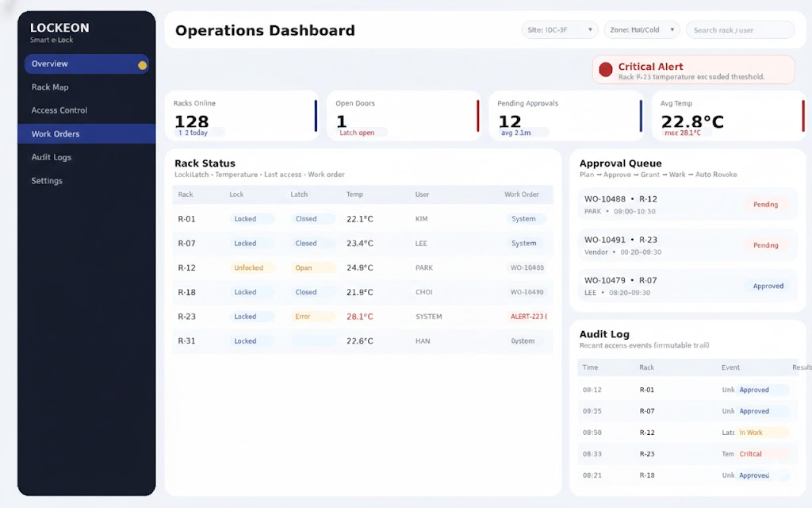Open work order WO-10480 for R-12

point(527,268)
